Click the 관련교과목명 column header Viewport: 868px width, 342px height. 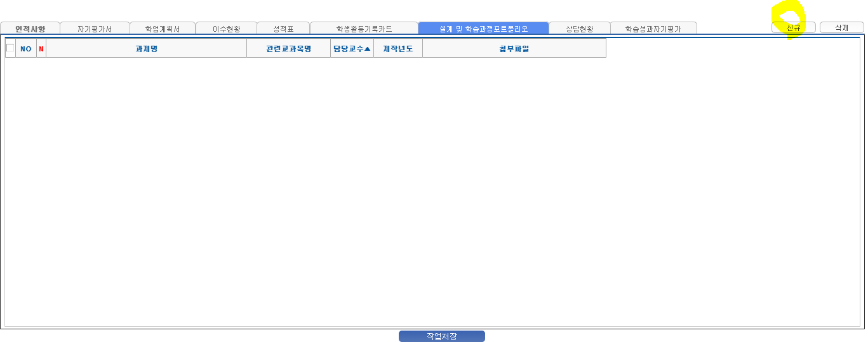tap(289, 48)
